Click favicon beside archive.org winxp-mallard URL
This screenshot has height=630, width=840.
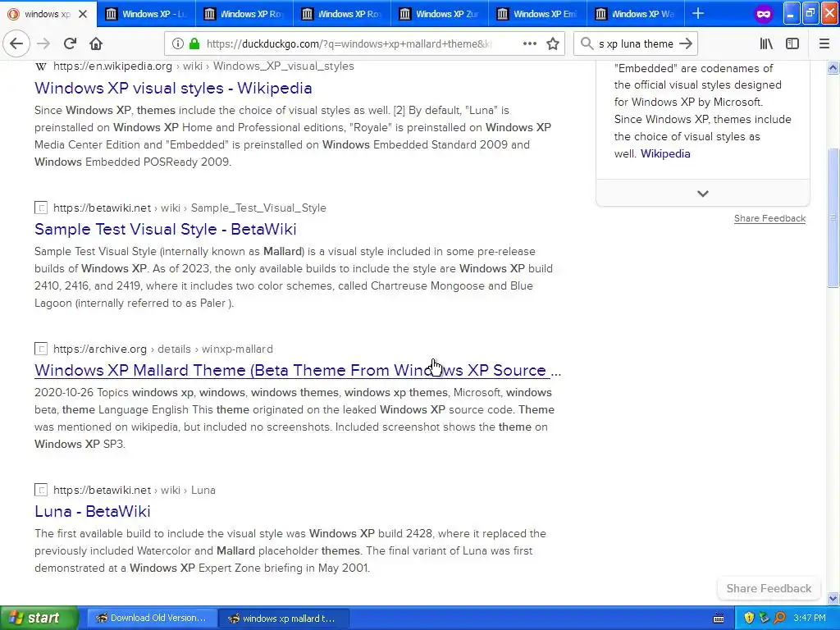[41, 349]
